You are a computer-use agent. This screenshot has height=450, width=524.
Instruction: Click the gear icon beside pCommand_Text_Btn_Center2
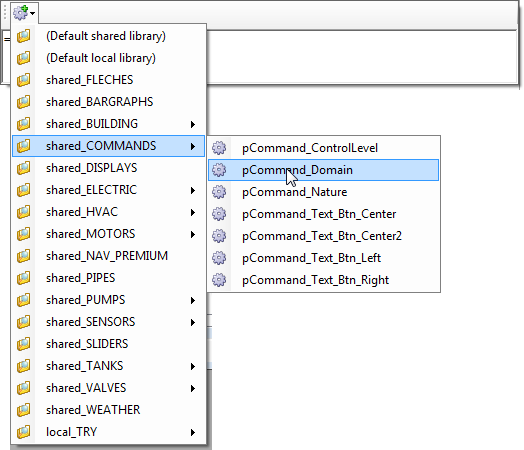pyautogui.click(x=219, y=236)
